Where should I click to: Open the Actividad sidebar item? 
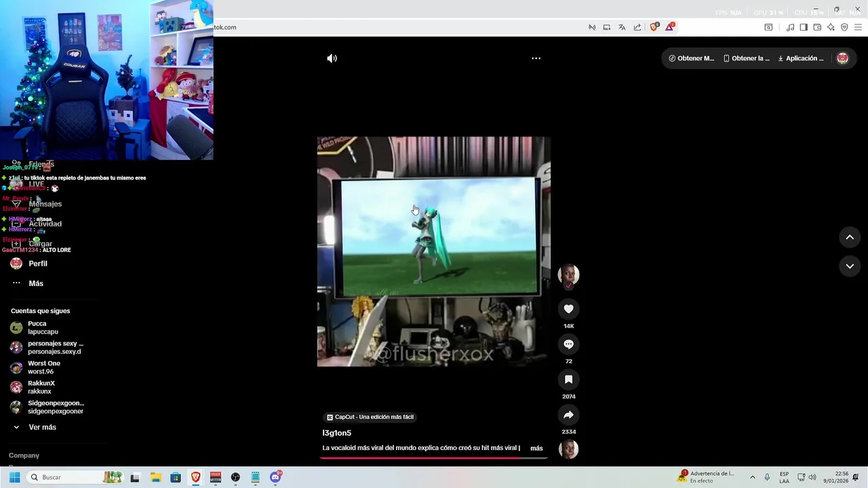click(37, 224)
